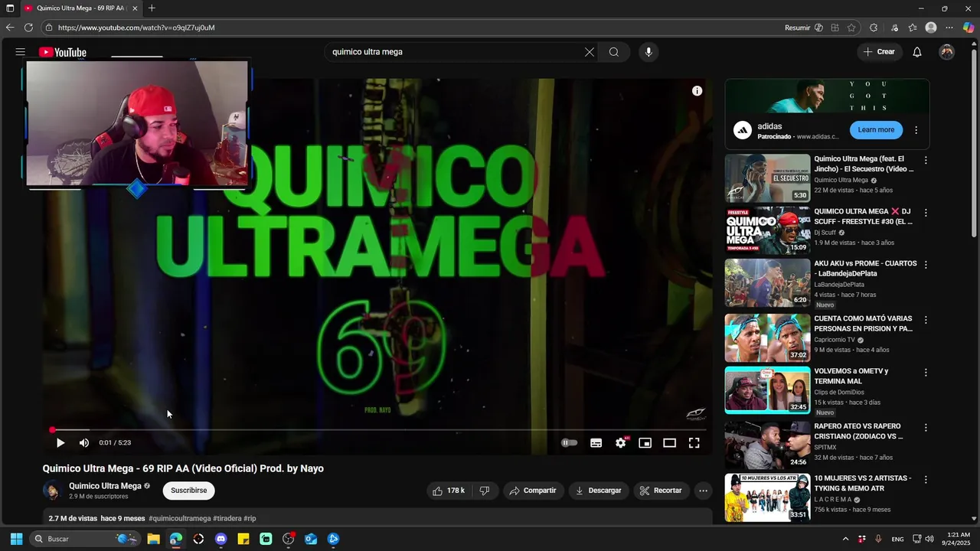Viewport: 980px width, 551px height.
Task: Toggle the autoplay switch
Action: coord(569,442)
